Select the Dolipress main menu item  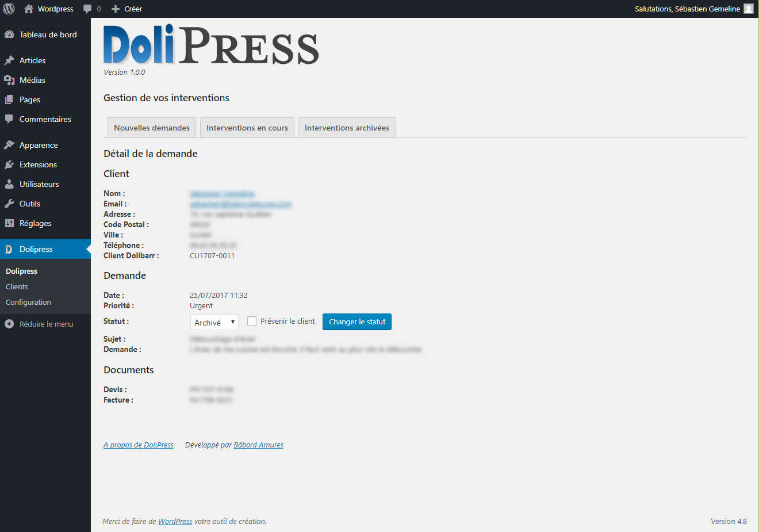pyautogui.click(x=45, y=249)
